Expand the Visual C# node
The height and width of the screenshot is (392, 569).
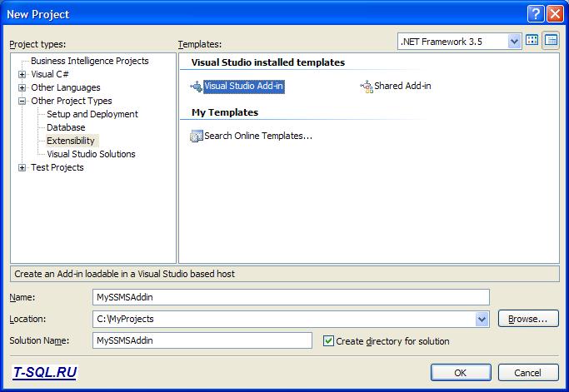(x=22, y=75)
